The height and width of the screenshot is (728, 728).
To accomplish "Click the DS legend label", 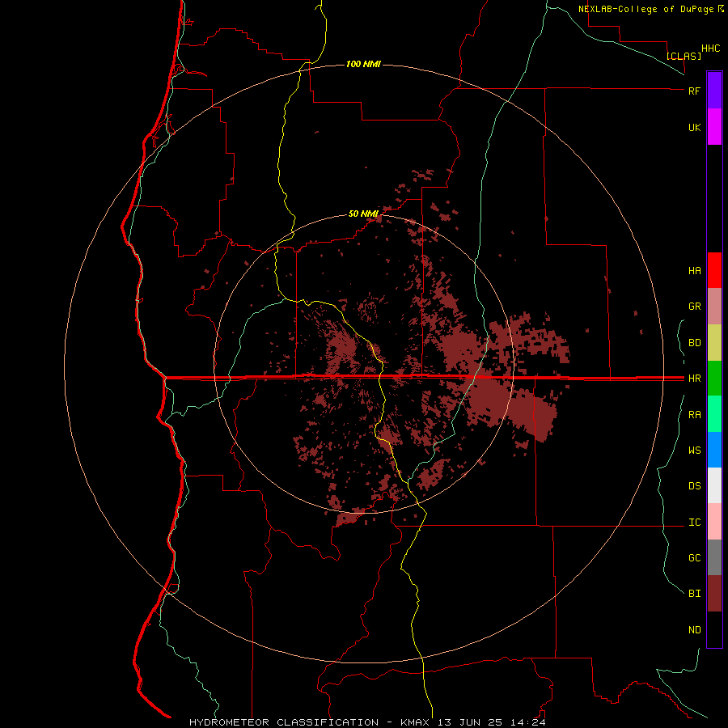I will (x=694, y=485).
